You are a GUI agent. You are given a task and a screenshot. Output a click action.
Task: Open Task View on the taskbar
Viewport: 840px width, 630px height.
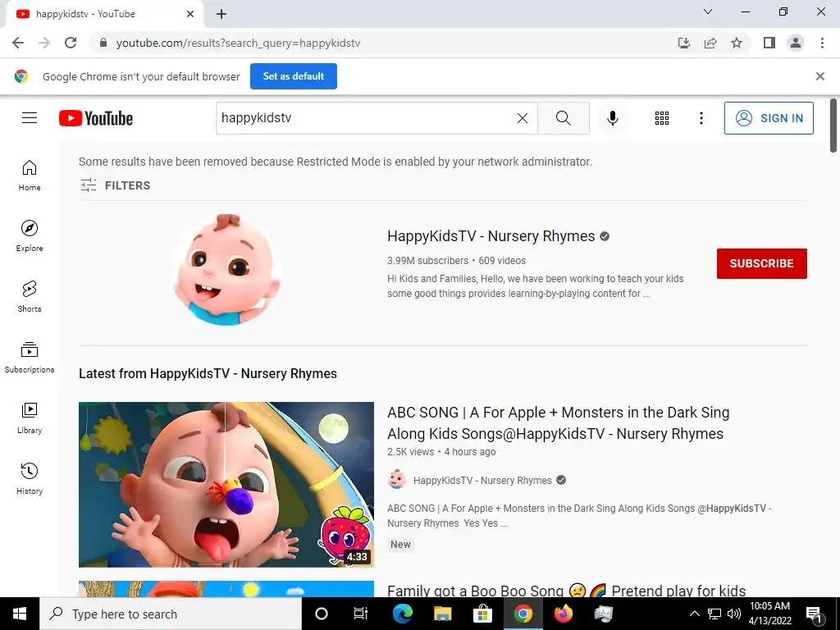click(x=361, y=614)
